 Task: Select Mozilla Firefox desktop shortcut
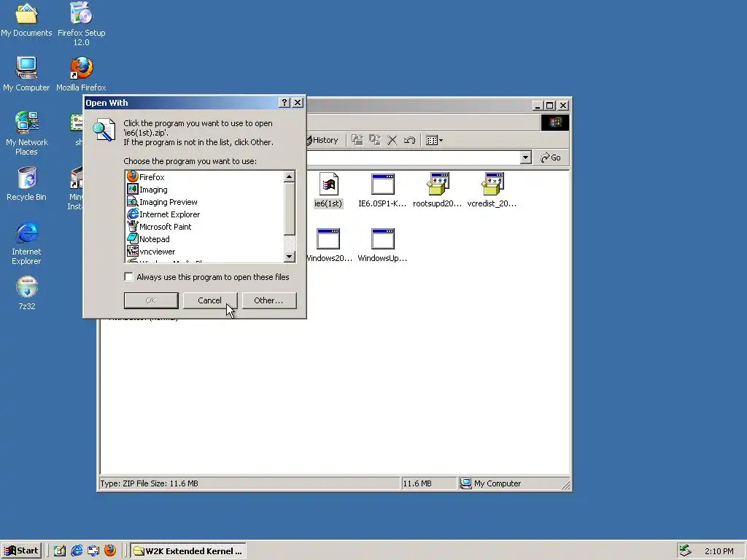[x=82, y=74]
